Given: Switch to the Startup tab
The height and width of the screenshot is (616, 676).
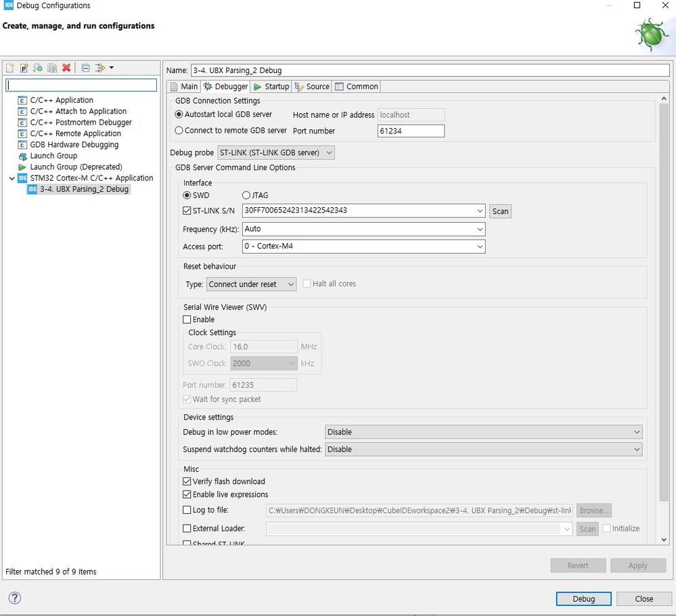Looking at the screenshot, I should [x=271, y=87].
